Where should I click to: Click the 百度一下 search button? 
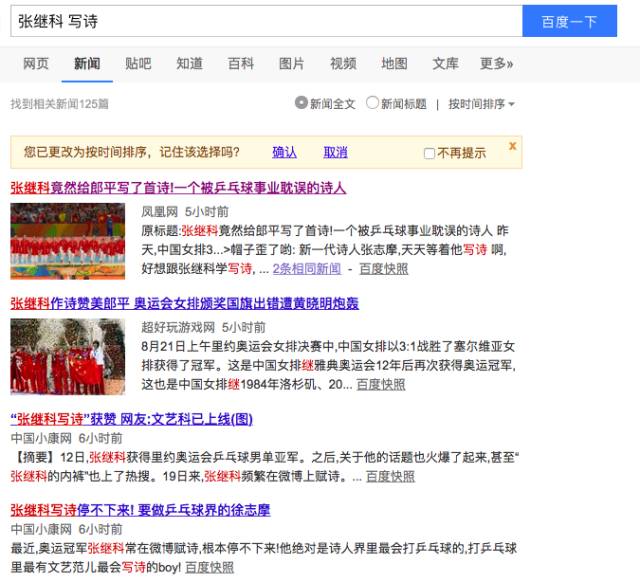coord(569,21)
